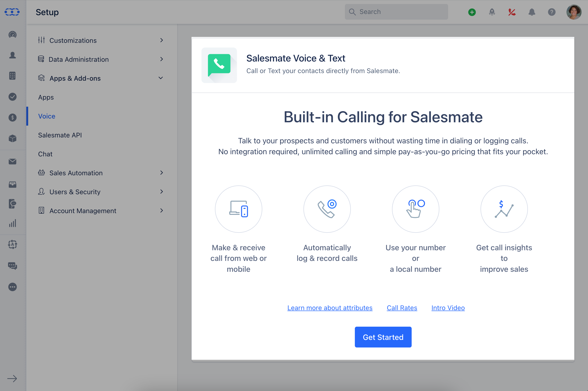Click the web or mobile devices icon
This screenshot has height=391, width=588.
click(239, 209)
